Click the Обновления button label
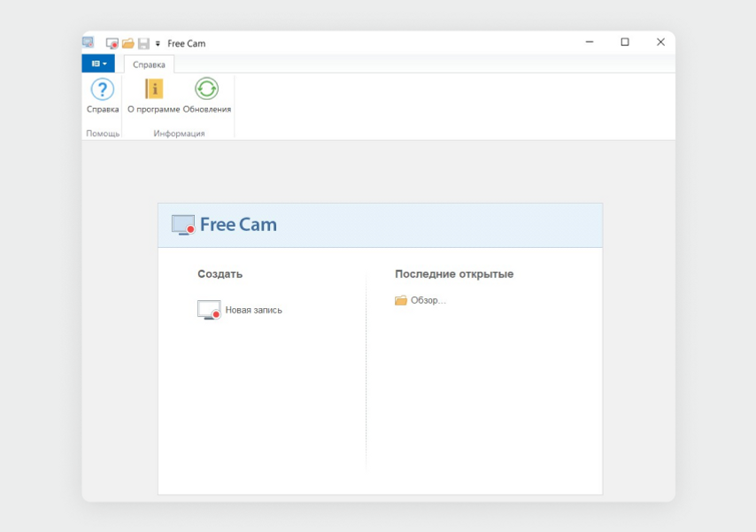Viewport: 756px width, 532px height. click(207, 110)
